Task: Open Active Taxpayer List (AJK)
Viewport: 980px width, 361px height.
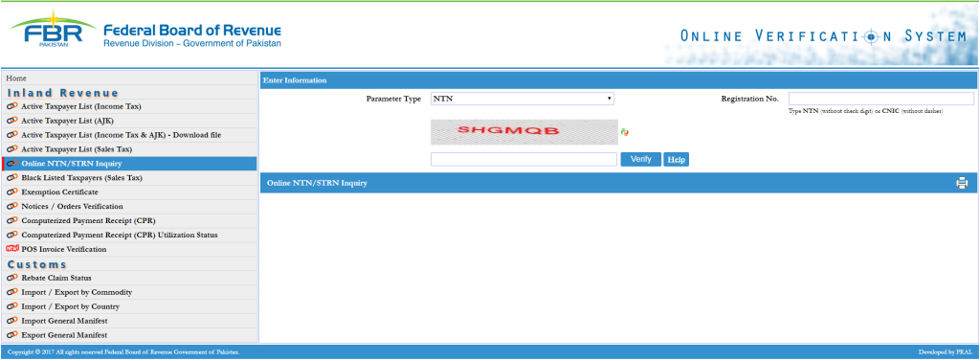Action: click(x=68, y=121)
